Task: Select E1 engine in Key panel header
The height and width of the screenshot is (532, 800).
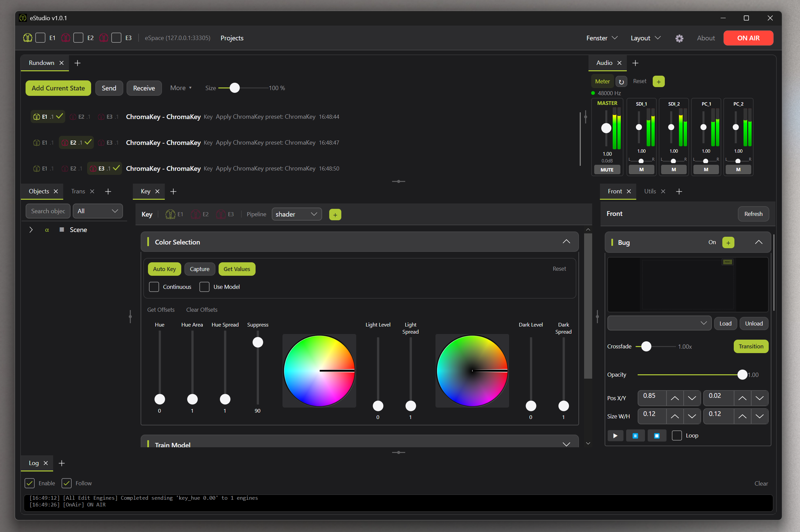Action: pos(174,215)
